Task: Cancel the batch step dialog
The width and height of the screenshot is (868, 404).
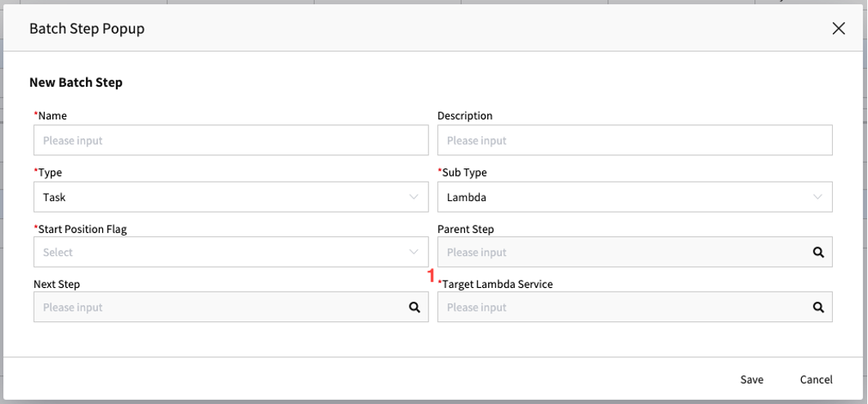Action: [816, 379]
